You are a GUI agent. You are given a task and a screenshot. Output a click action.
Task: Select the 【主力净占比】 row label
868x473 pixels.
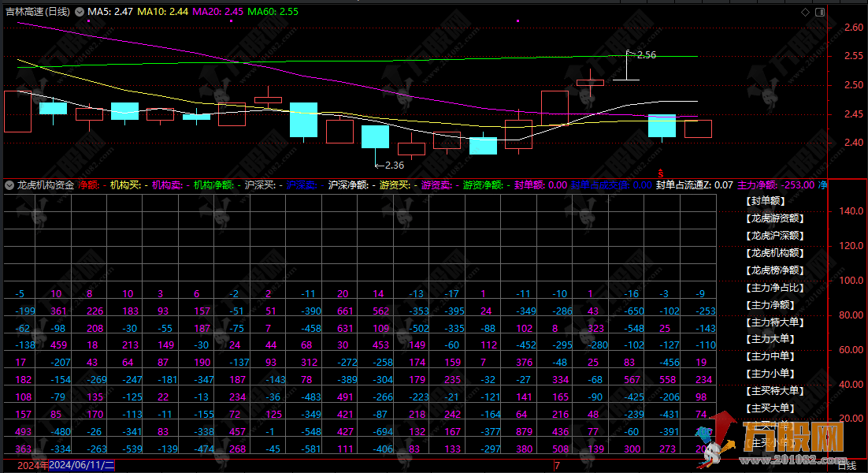(x=774, y=288)
